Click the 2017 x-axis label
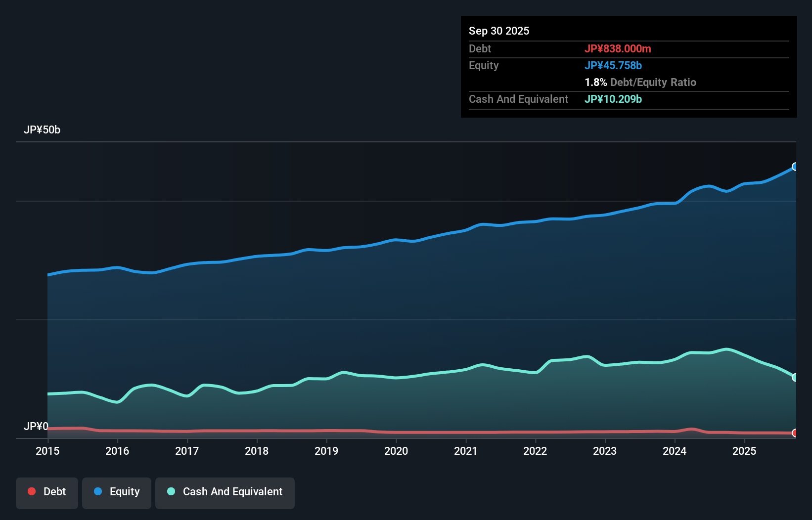This screenshot has height=520, width=812. pos(187,451)
